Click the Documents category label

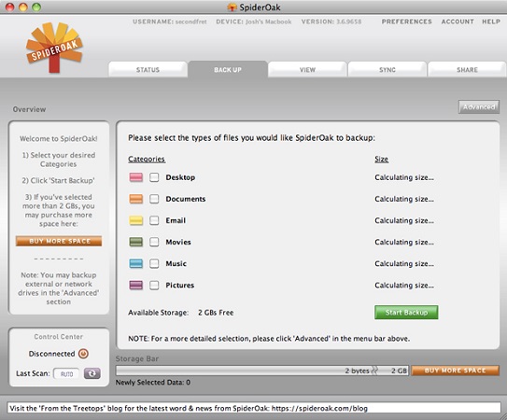186,199
